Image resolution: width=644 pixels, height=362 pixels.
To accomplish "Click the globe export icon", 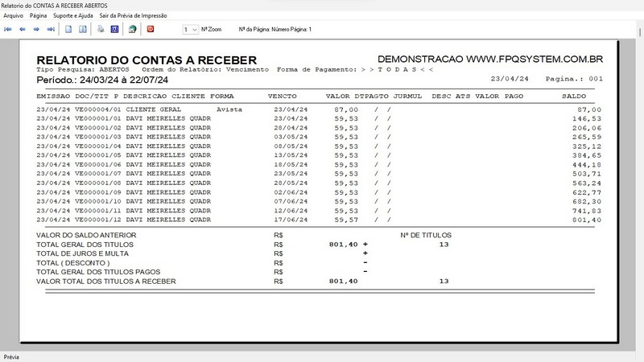I will (132, 29).
